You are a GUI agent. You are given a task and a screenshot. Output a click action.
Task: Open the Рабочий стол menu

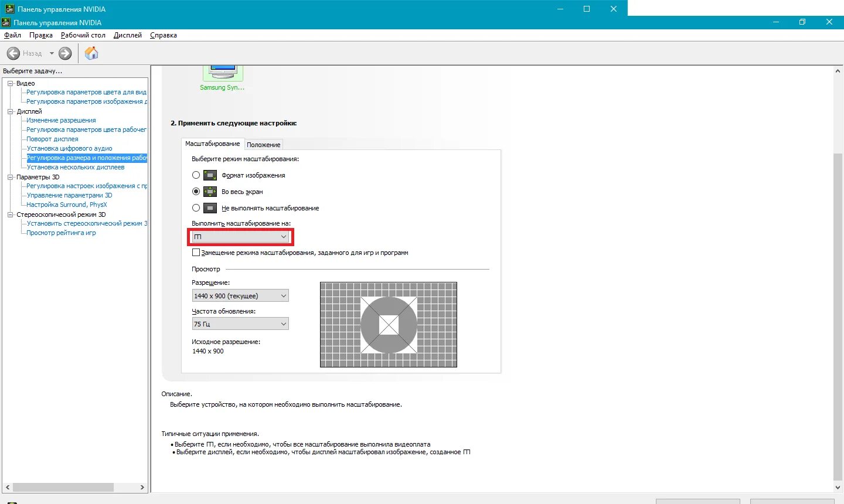[x=83, y=35]
